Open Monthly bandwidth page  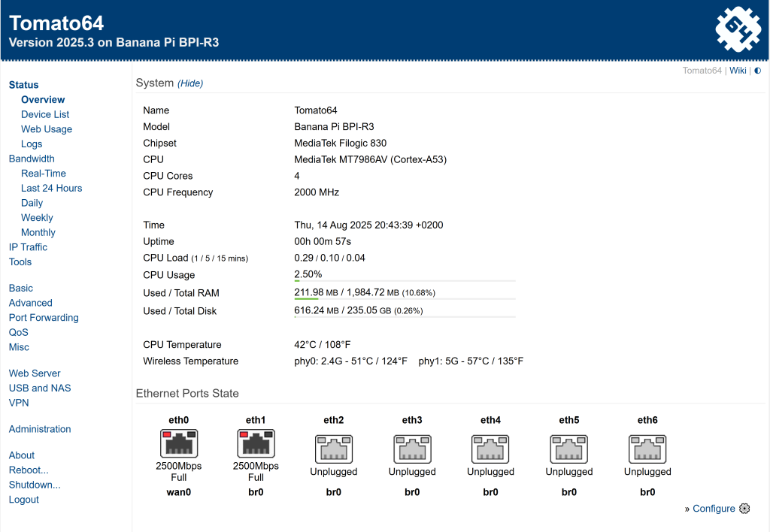38,232
